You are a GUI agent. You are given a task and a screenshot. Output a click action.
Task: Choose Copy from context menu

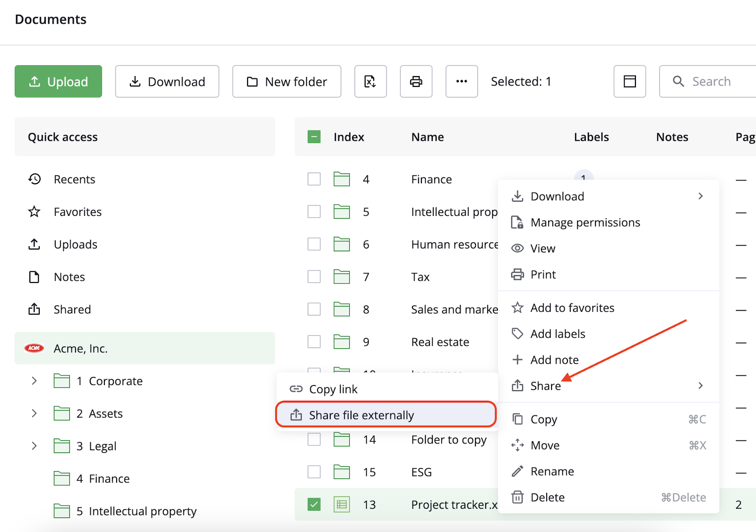pyautogui.click(x=609, y=419)
